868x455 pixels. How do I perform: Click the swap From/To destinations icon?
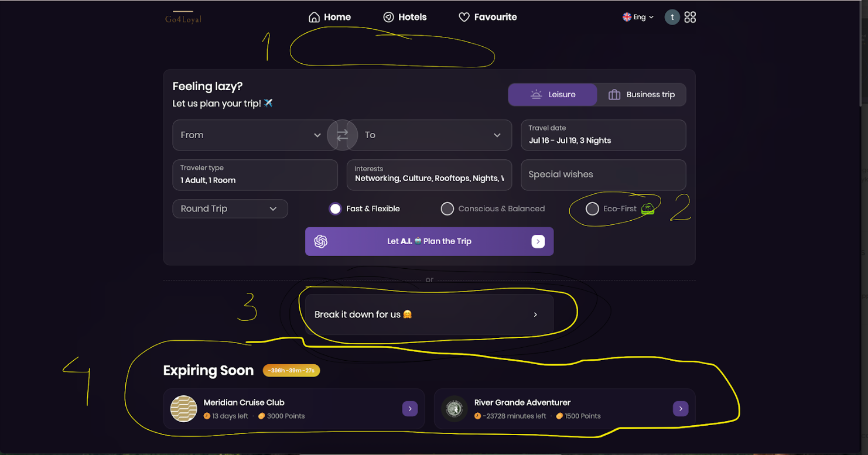pyautogui.click(x=342, y=135)
